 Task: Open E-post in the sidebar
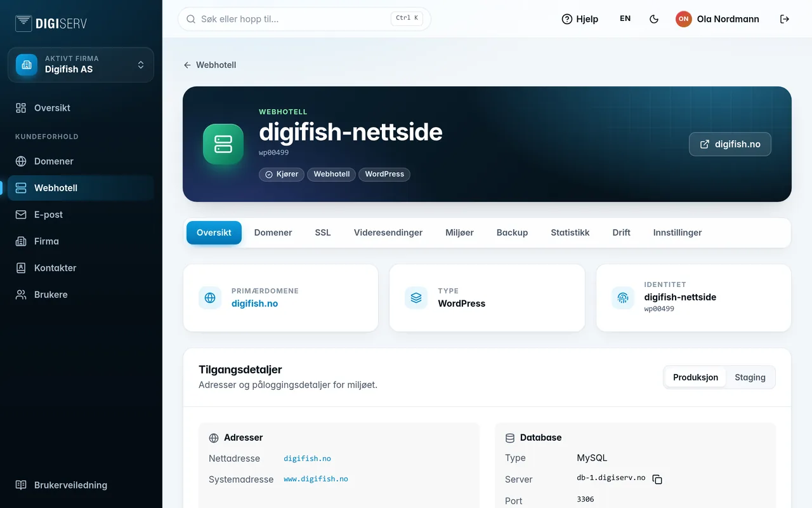tap(81, 215)
